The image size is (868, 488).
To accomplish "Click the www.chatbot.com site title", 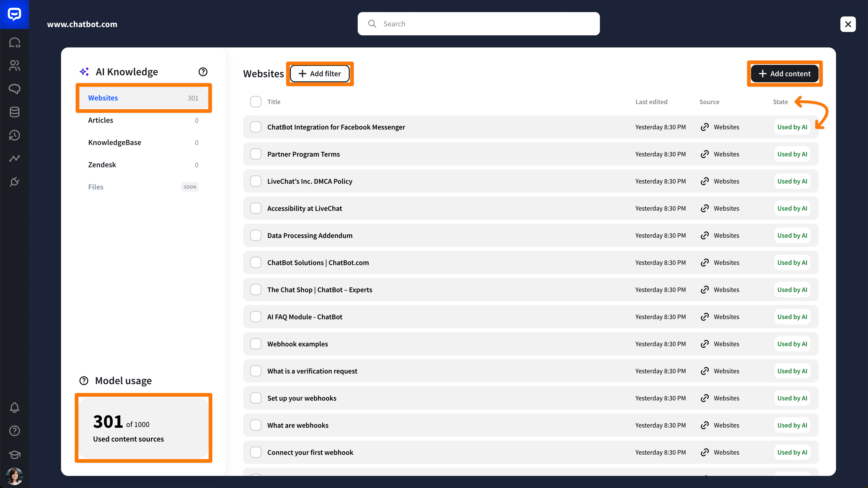I will tap(82, 24).
